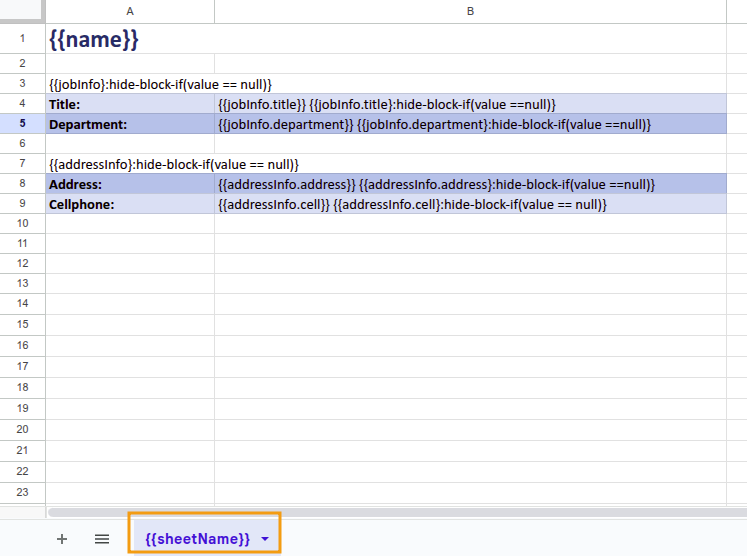
Task: Select row 5 header
Action: coord(22,124)
